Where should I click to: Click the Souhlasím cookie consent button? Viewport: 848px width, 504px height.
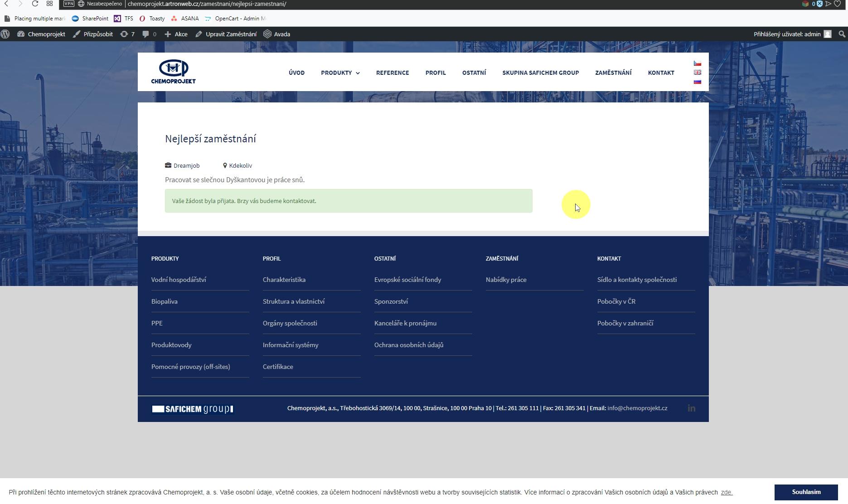[806, 492]
